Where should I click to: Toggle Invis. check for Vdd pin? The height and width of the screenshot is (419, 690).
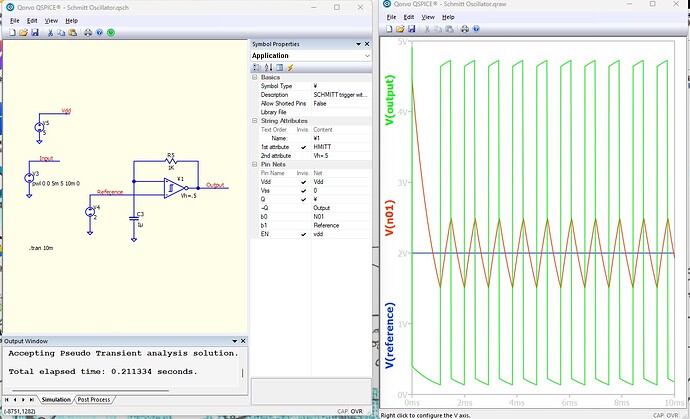pos(303,182)
